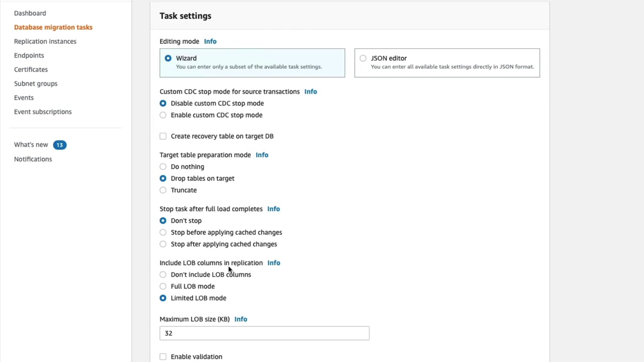644x362 pixels.
Task: Open Info link next to Editing mode
Action: click(210, 41)
